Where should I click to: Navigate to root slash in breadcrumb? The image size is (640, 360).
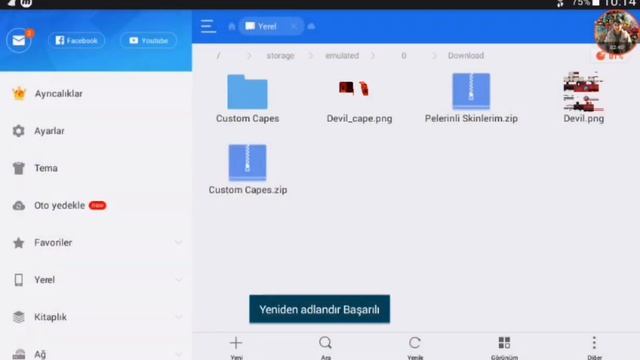[x=218, y=56]
